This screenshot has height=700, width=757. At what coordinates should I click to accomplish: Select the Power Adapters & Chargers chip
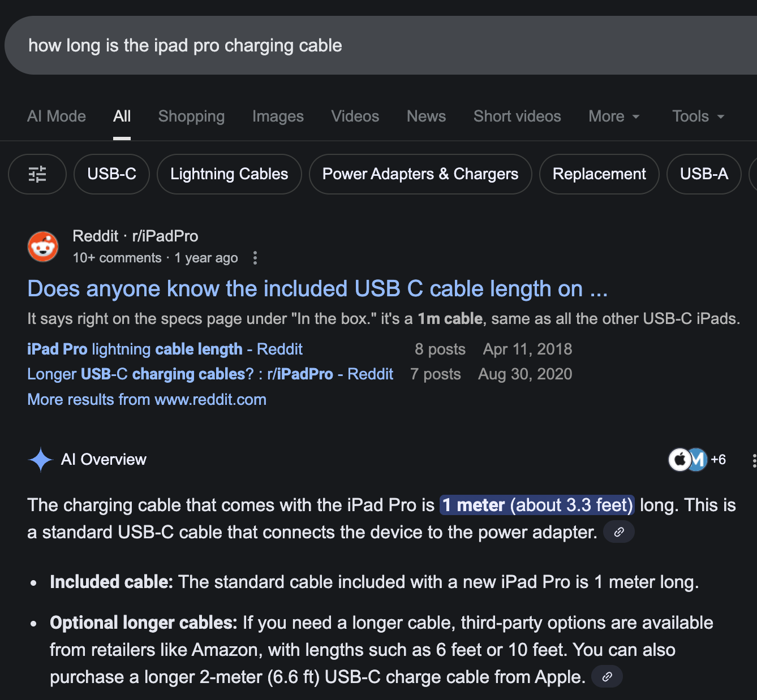[420, 174]
